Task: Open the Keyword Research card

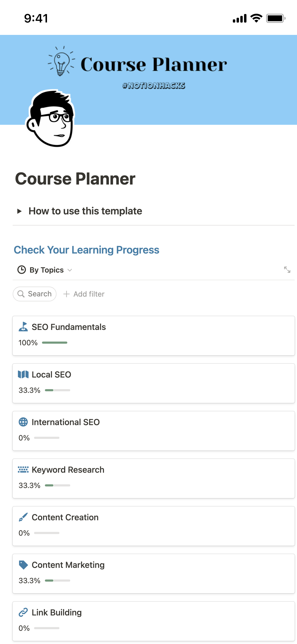Action: (x=153, y=479)
